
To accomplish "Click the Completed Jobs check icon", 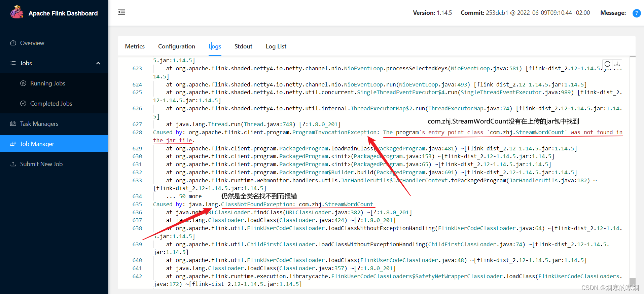I will point(23,104).
